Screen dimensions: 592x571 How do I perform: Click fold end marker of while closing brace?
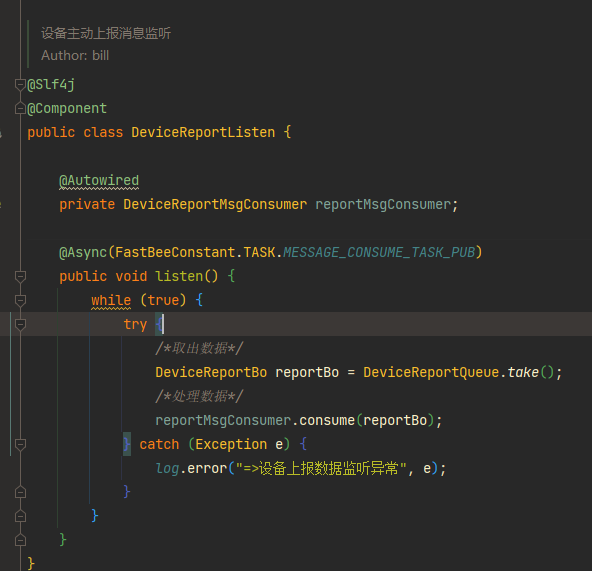20,516
